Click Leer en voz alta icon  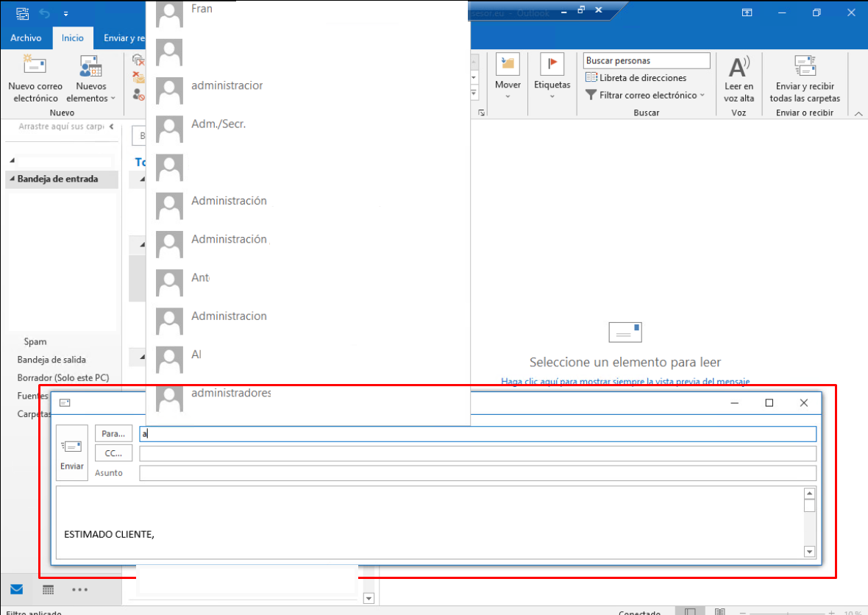pyautogui.click(x=739, y=68)
